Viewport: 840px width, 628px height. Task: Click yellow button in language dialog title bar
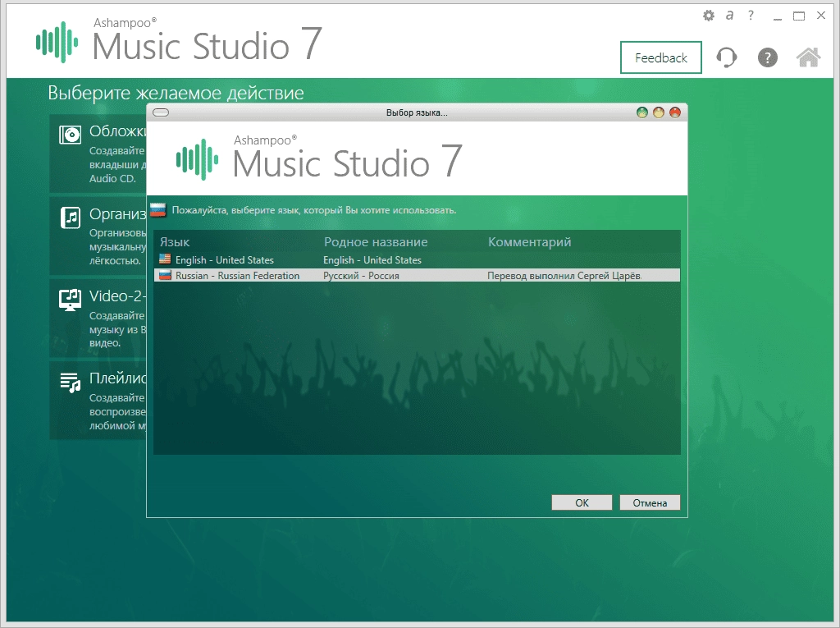coord(659,112)
